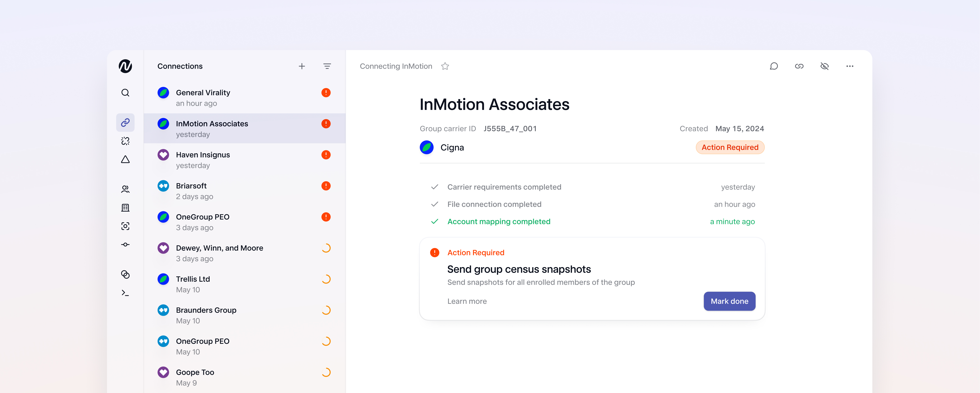Viewport: 980px width, 393px height.
Task: Click General Virality alert badge
Action: (x=326, y=93)
